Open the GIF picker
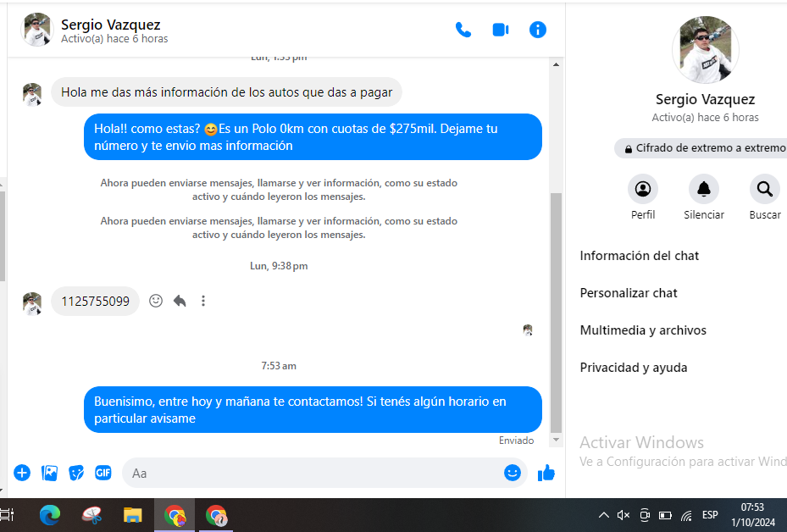 pos(103,473)
